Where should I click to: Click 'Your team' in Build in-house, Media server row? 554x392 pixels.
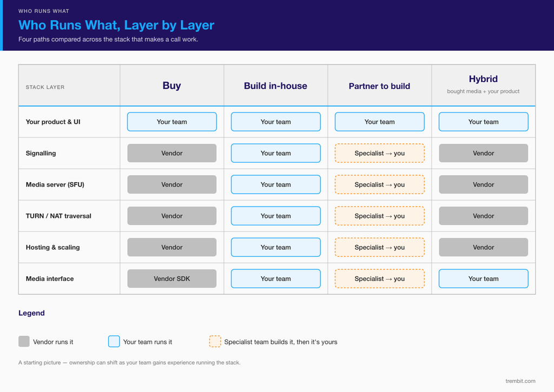[x=275, y=184]
